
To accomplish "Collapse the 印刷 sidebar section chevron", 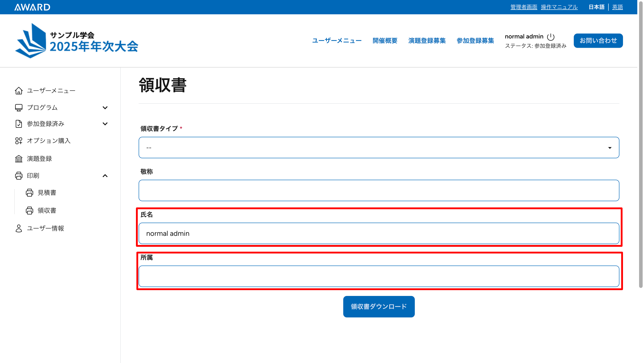I will coord(105,176).
